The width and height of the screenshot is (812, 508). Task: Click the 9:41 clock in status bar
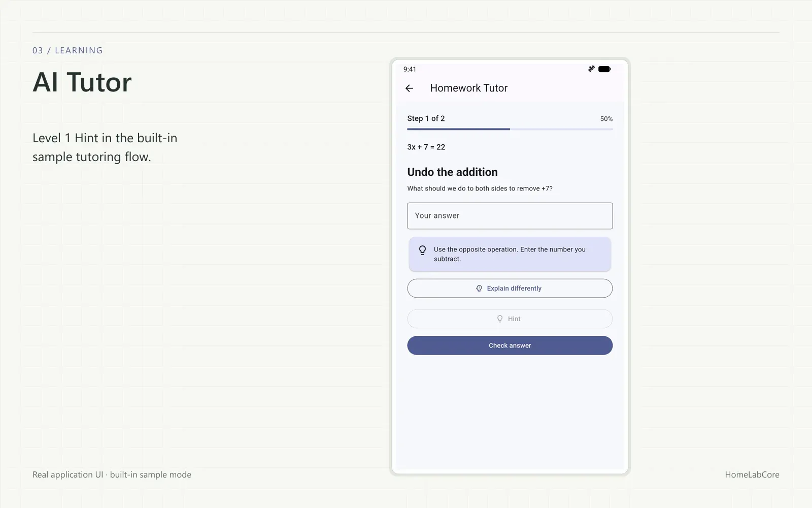[410, 69]
